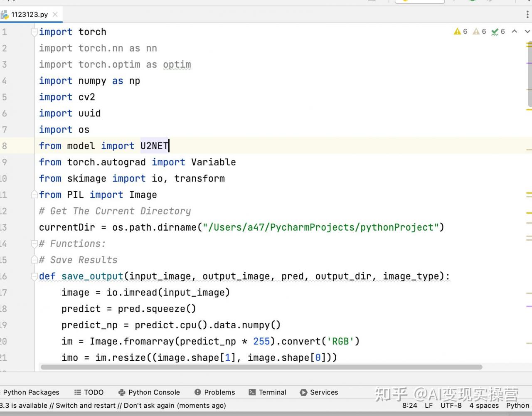Click the horizontal editor scrollbar

pyautogui.click(x=261, y=367)
